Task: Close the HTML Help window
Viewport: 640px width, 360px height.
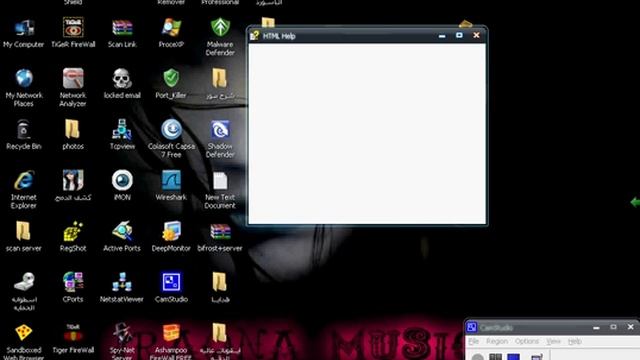Action: (x=476, y=36)
